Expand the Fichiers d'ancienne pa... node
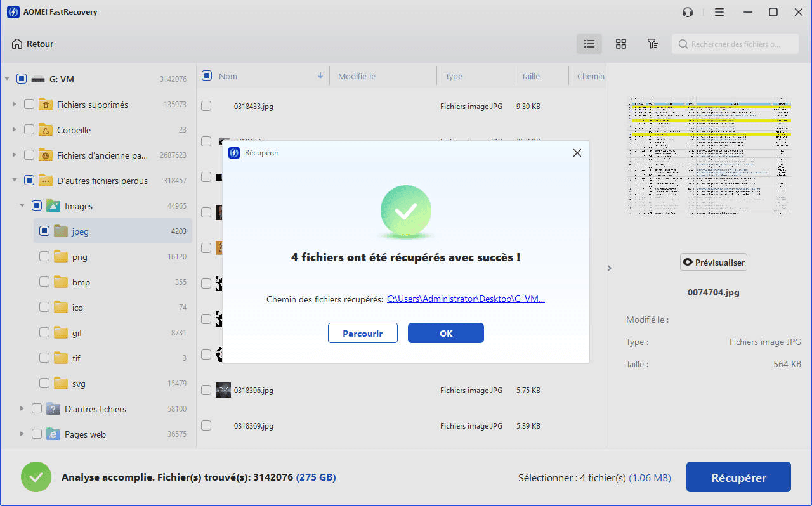Image resolution: width=812 pixels, height=506 pixels. pos(15,155)
